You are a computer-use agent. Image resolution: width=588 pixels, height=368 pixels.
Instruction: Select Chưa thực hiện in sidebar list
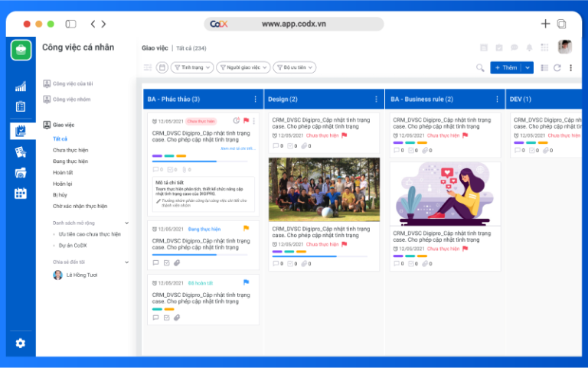[70, 150]
